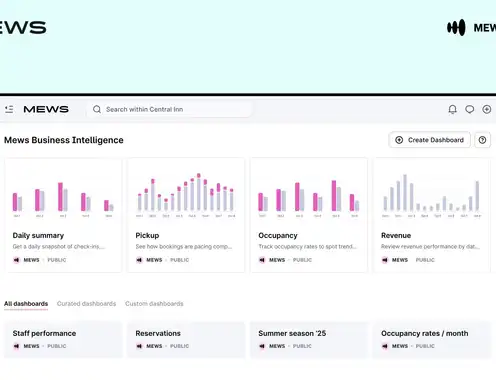Click 'Review revenue performance' description

(430, 247)
